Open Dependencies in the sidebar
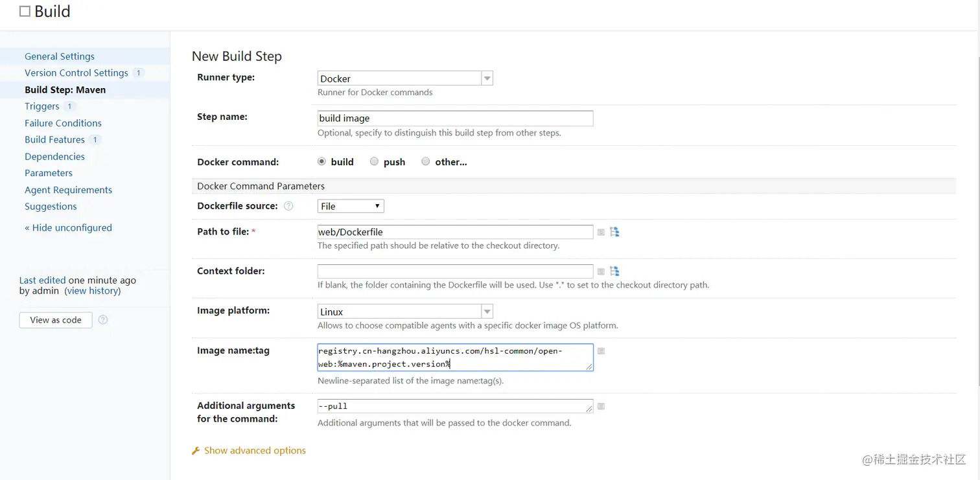Viewport: 980px width, 480px height. [54, 156]
